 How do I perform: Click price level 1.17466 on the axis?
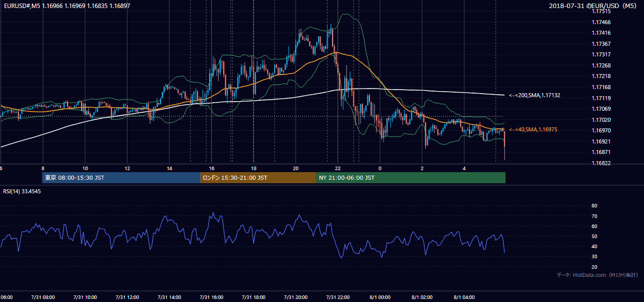click(601, 22)
